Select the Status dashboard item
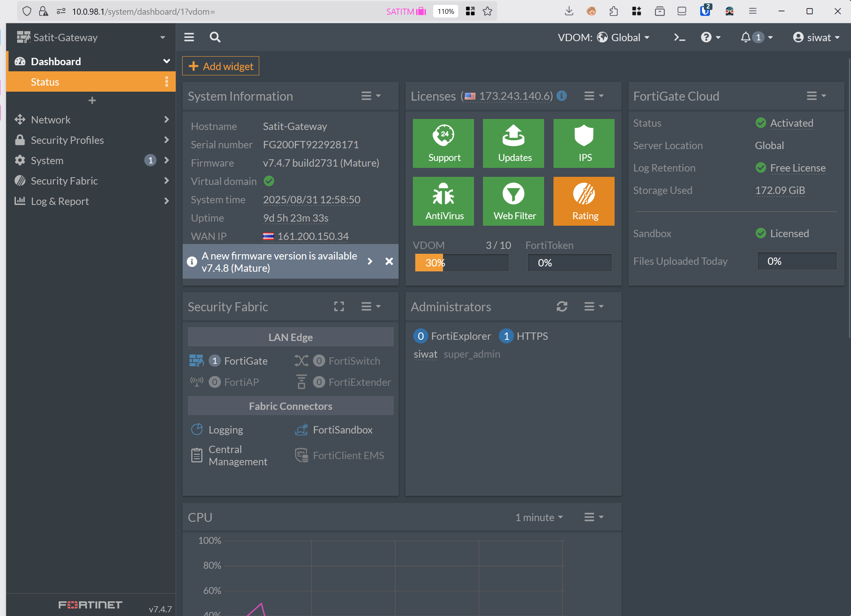 91,82
